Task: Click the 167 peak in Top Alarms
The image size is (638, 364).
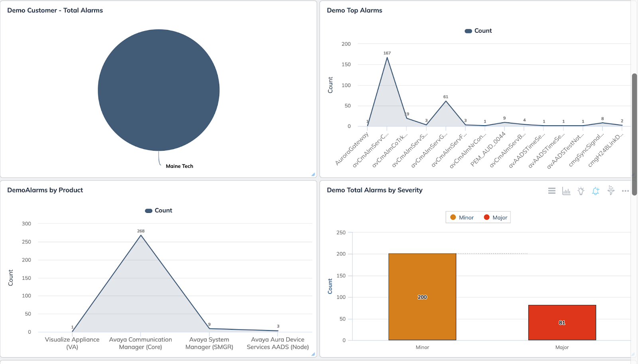Action: pos(387,58)
